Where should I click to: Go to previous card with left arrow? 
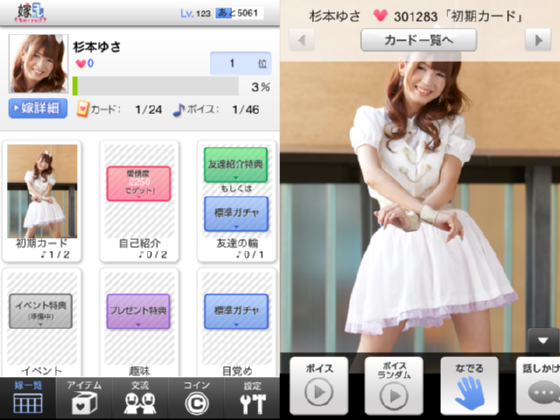[x=302, y=40]
